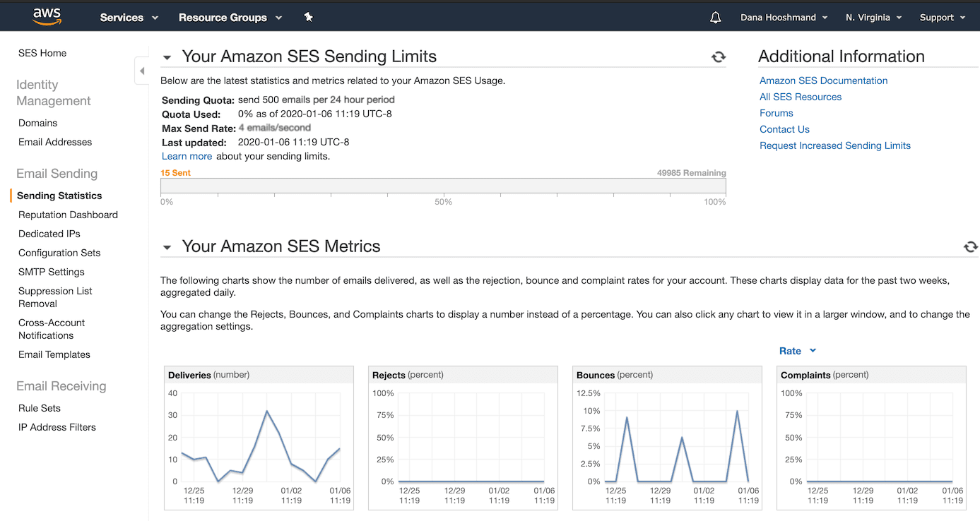Viewport: 980px width, 521px height.
Task: Open the notifications bell
Action: click(715, 18)
